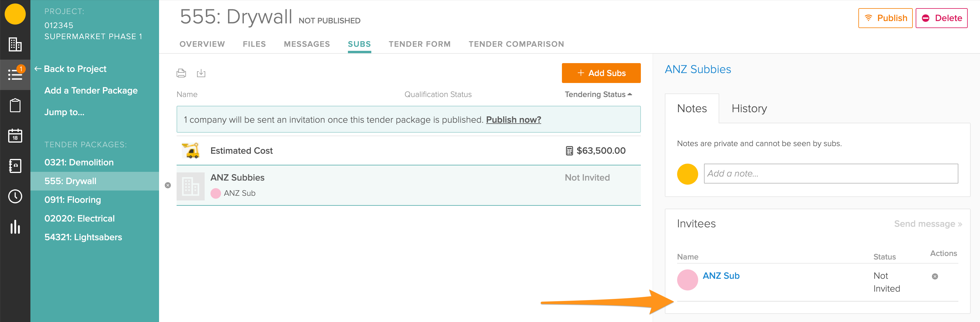The image size is (980, 322).
Task: Remove ANZ Sub invitee from the Invitees list
Action: (935, 276)
